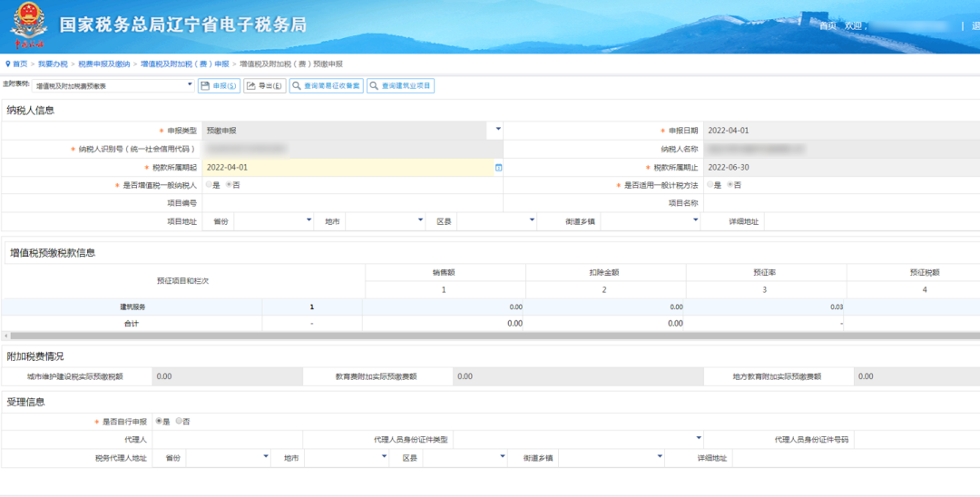Select 否 for 是否自行申报
The image size is (980, 497).
pyautogui.click(x=179, y=422)
